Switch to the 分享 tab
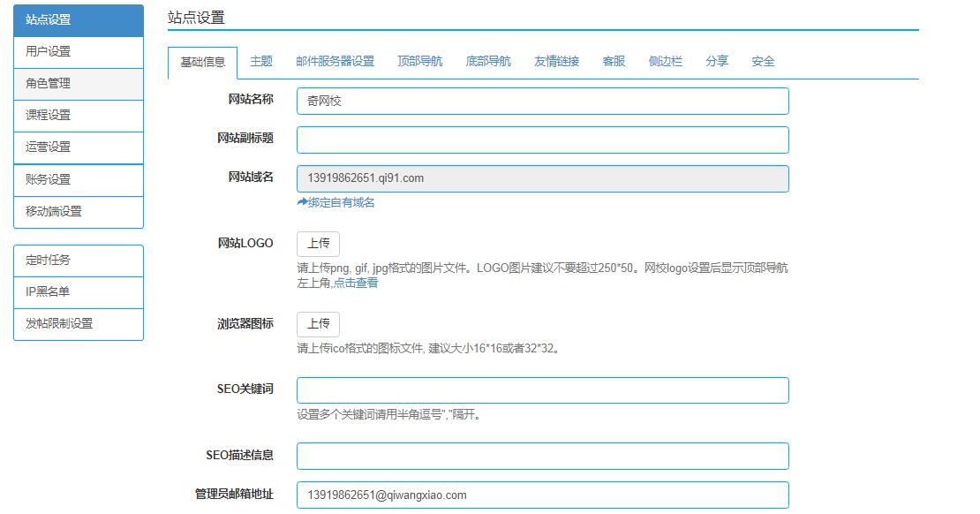 pos(717,61)
